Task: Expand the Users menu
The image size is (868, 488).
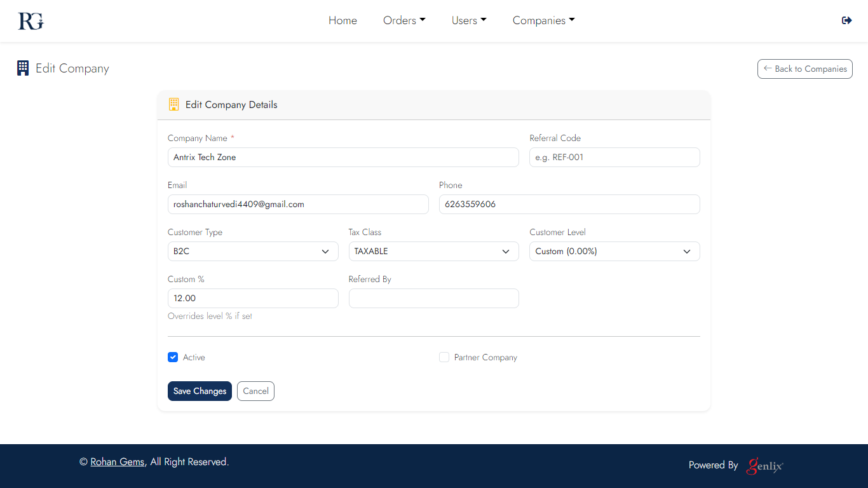Action: pos(469,20)
